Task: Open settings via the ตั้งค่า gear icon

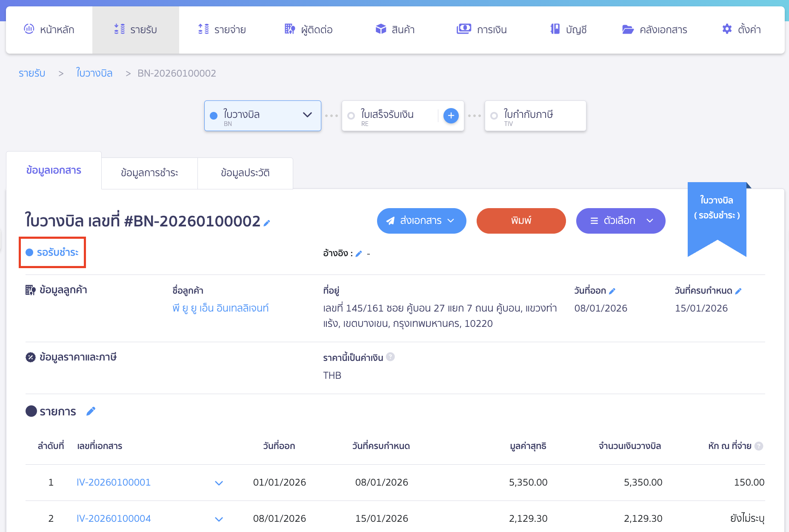Action: [x=726, y=29]
